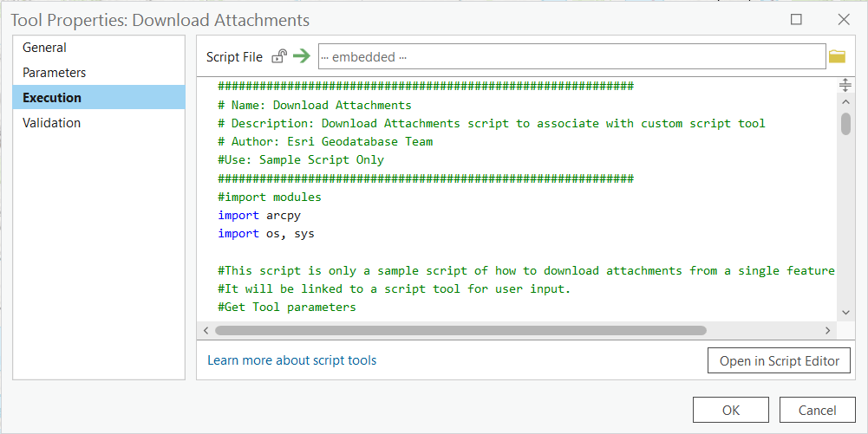868x434 pixels.
Task: Confirm with the OK button
Action: (x=731, y=410)
